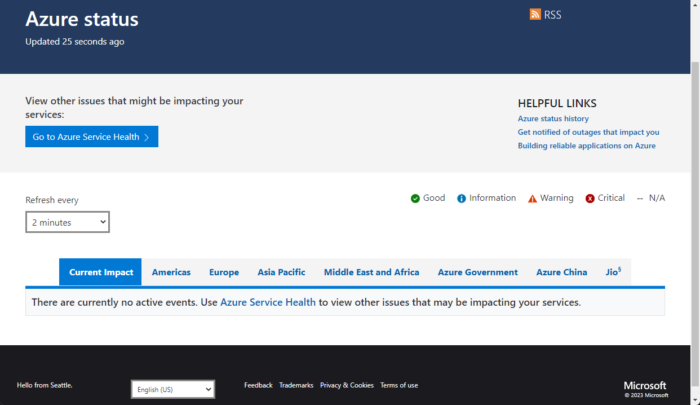Switch to the Azure China tab
Screen dimensions: 700x405
[x=562, y=272]
